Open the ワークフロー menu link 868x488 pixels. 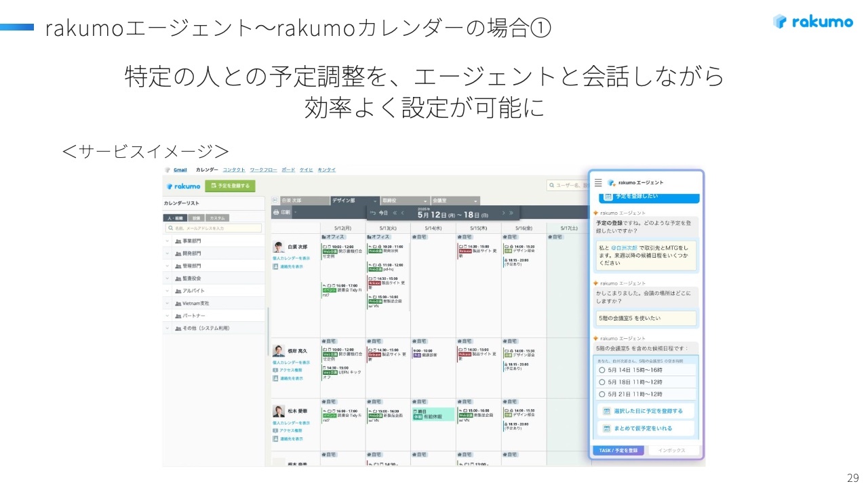[x=263, y=170]
